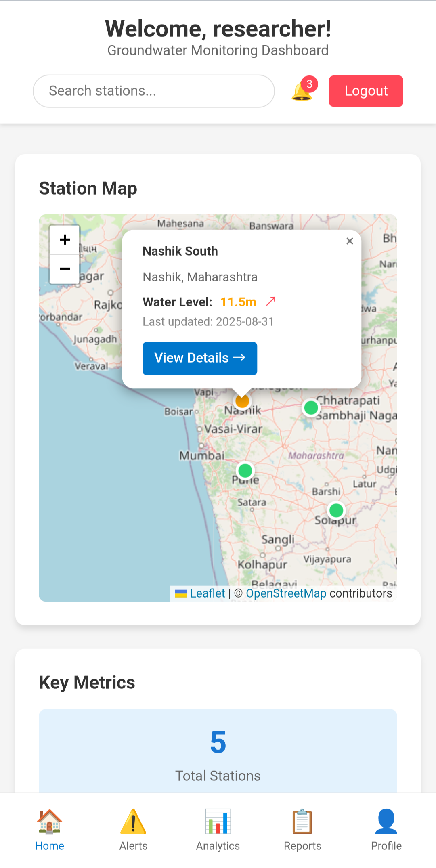The image size is (436, 868).
Task: Click the red notification count badge
Action: point(310,84)
